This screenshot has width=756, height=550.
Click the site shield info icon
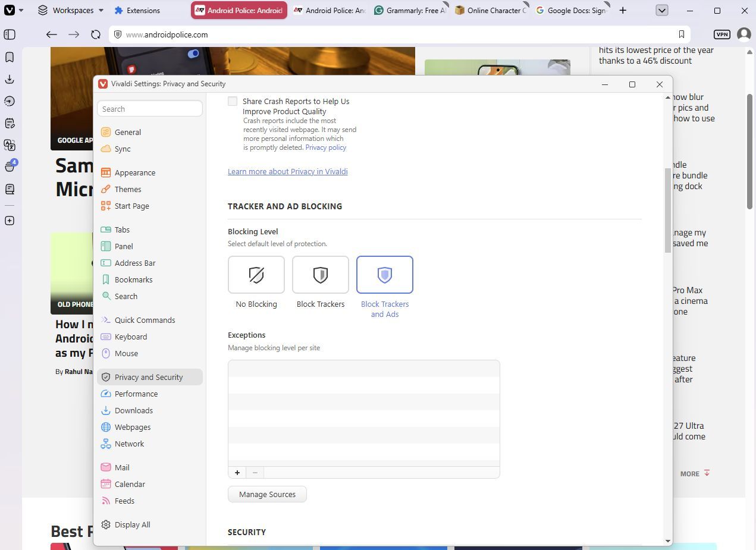(118, 34)
